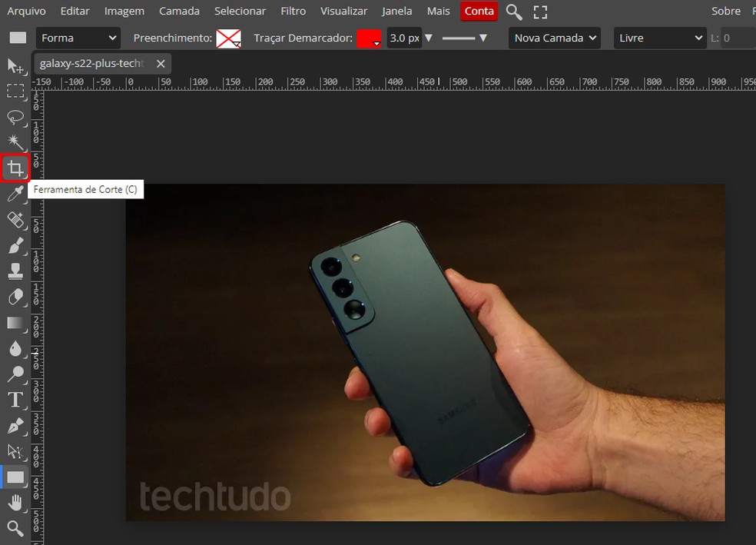Close the galaxy-s22-plus document tab
Viewport: 756px width, 545px height.
pyautogui.click(x=161, y=64)
